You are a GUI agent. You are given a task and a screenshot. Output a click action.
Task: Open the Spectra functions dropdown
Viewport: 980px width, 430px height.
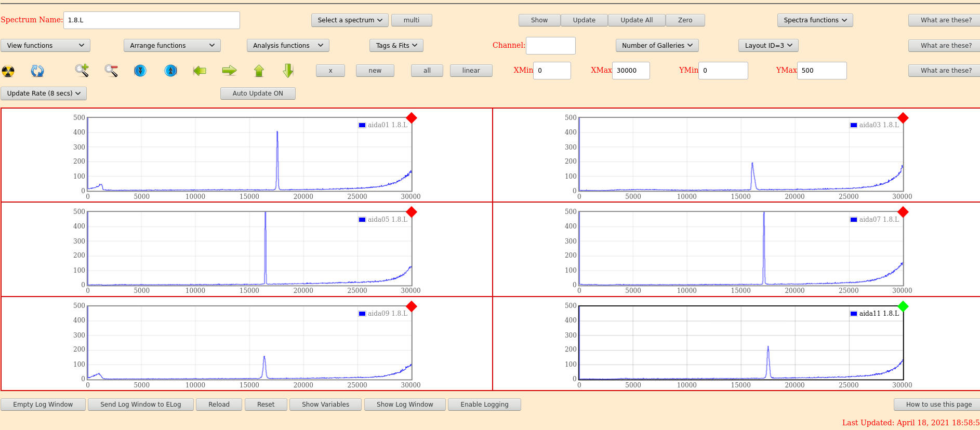coord(815,20)
